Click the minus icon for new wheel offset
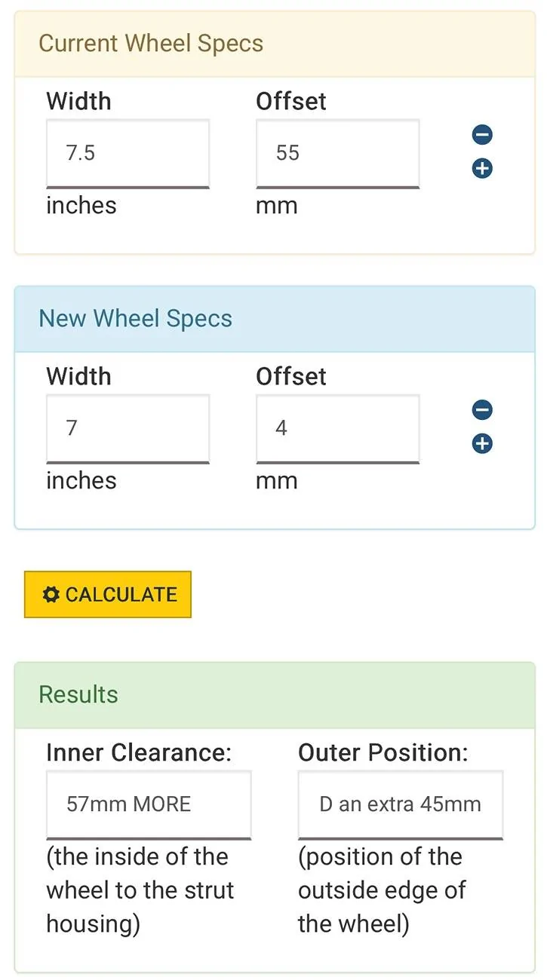Image resolution: width=547 pixels, height=980 pixels. pyautogui.click(x=481, y=409)
